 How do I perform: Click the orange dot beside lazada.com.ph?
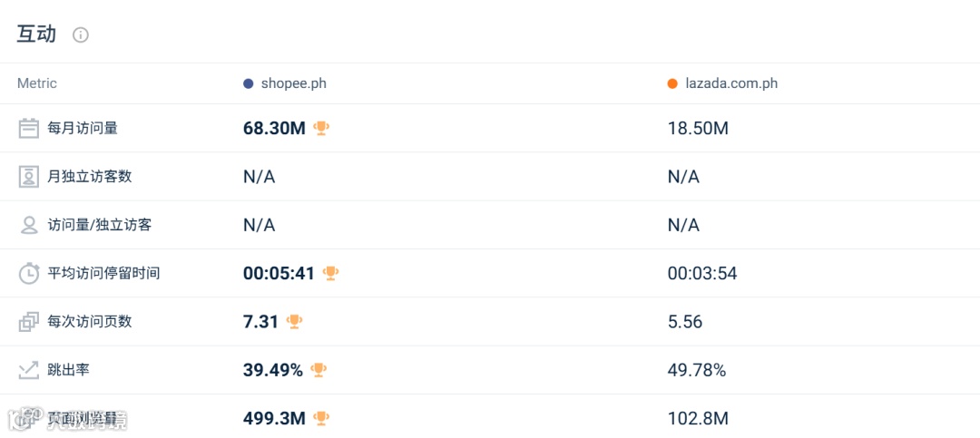(x=672, y=83)
